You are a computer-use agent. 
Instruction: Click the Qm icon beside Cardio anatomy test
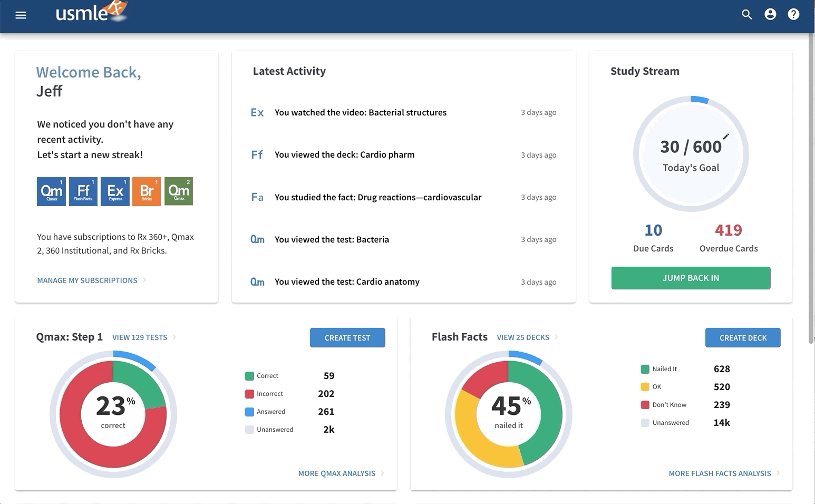257,282
